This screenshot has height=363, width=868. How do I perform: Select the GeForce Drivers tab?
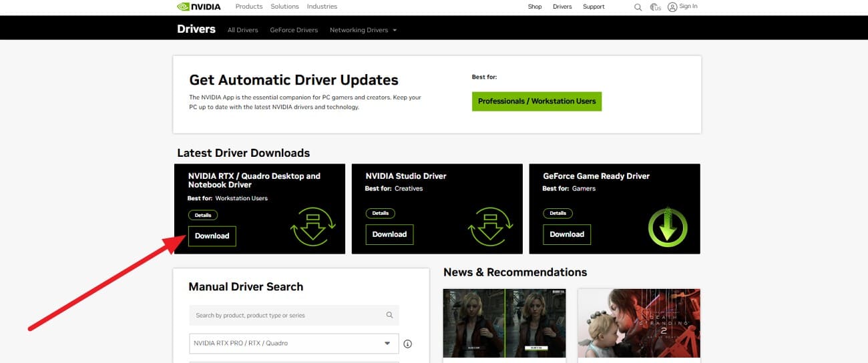[294, 30]
